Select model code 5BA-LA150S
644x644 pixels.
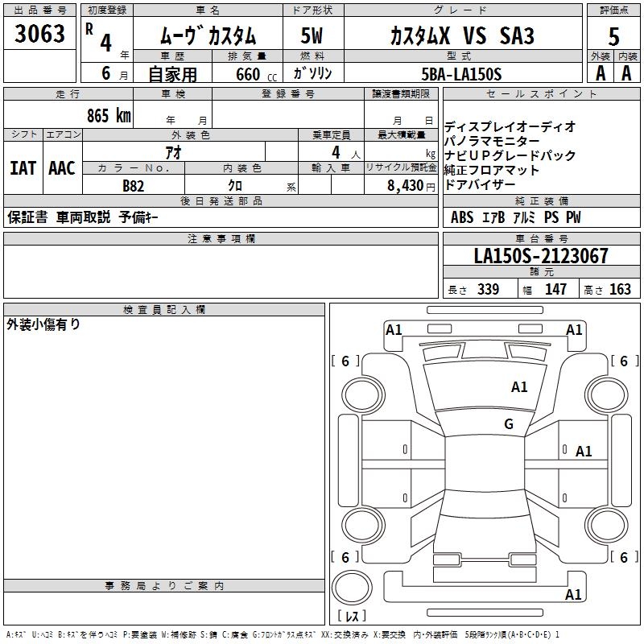point(461,74)
